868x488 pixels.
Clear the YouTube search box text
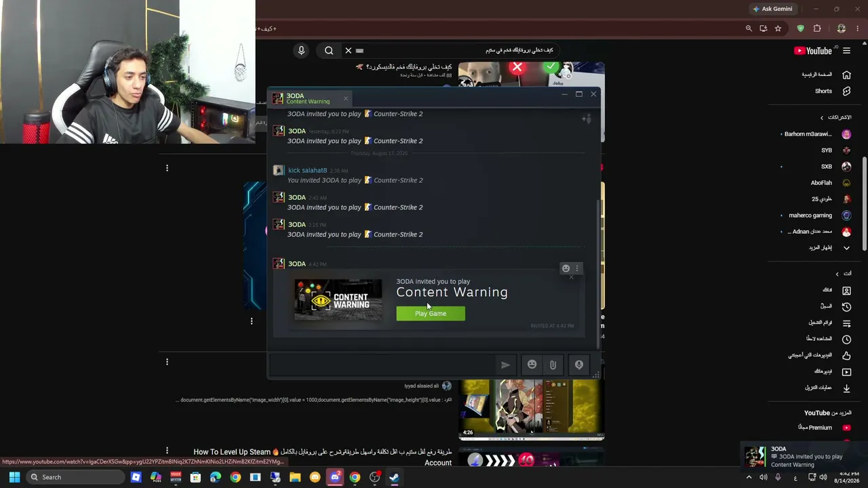coord(349,50)
